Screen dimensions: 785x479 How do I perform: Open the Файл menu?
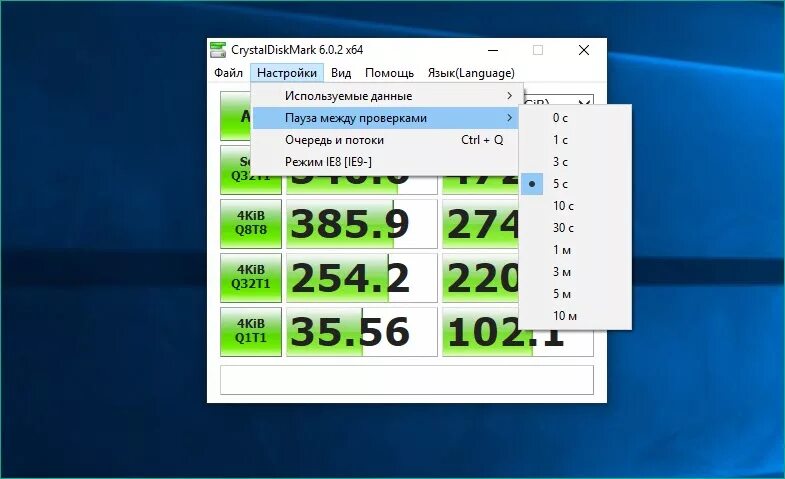[228, 73]
